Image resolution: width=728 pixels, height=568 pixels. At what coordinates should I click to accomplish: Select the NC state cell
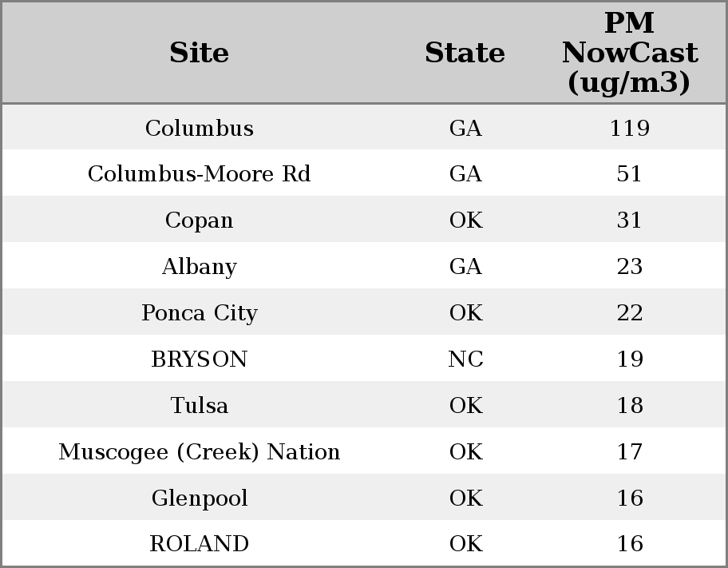[465, 359]
